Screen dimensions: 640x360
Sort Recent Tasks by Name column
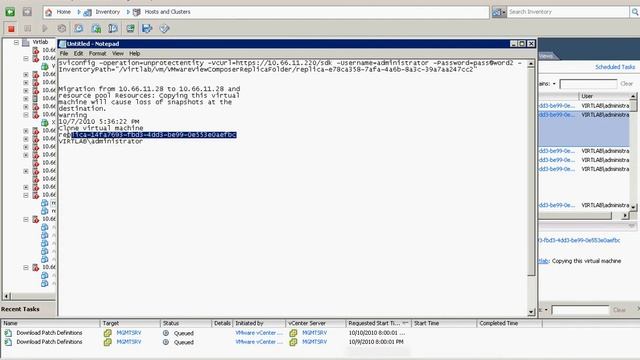point(51,323)
